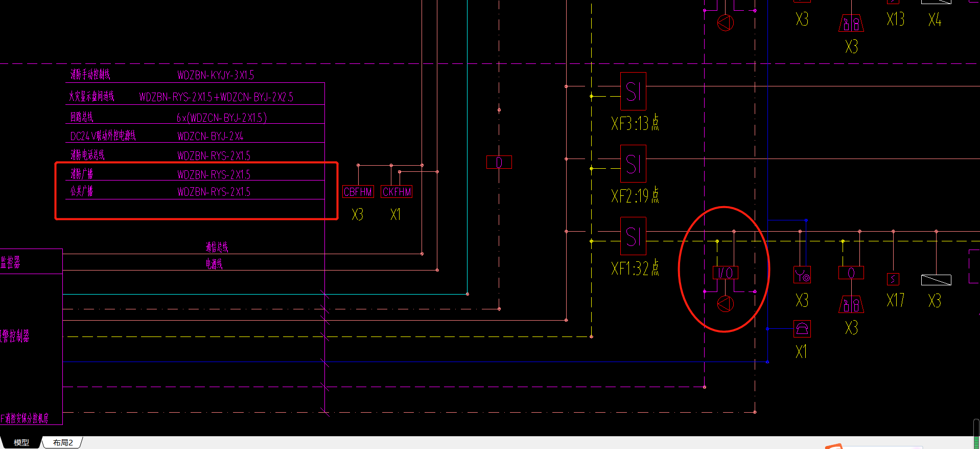Click the 消控安保分控机房 text
This screenshot has height=449, width=980.
pyautogui.click(x=27, y=418)
